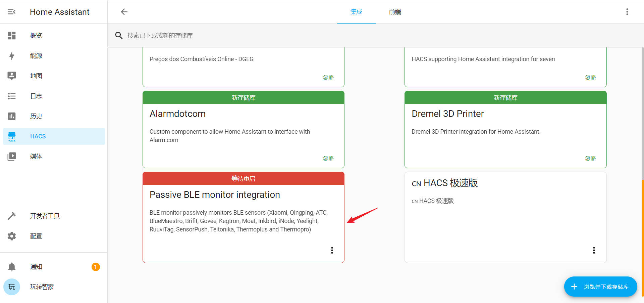Open the 地图 map icon
The width and height of the screenshot is (644, 303).
tap(12, 76)
